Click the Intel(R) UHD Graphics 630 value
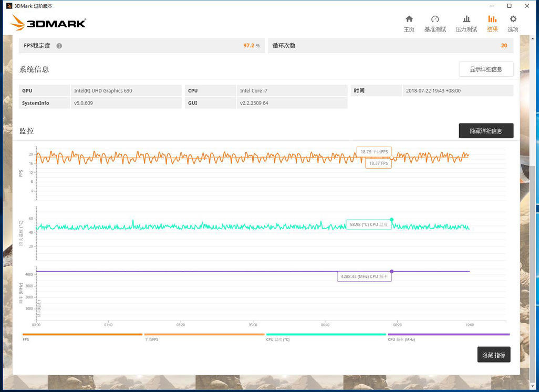Viewport: 539px width, 392px height. pyautogui.click(x=103, y=91)
